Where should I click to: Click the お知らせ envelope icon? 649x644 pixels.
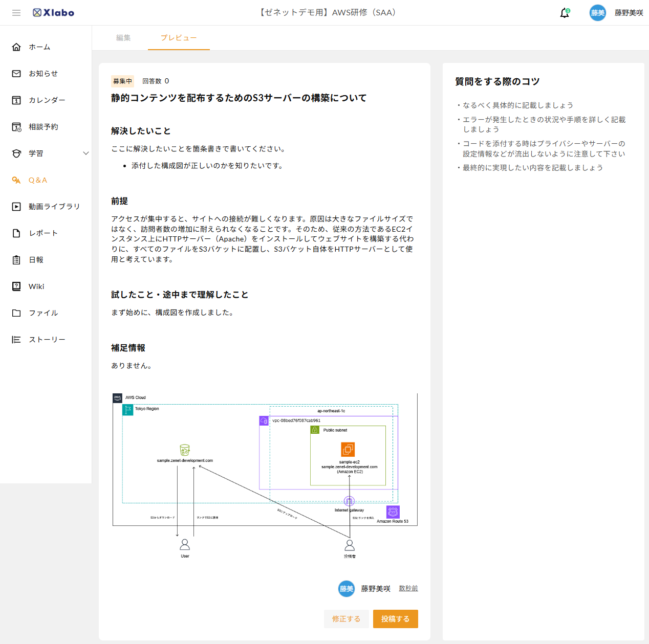[x=16, y=74]
